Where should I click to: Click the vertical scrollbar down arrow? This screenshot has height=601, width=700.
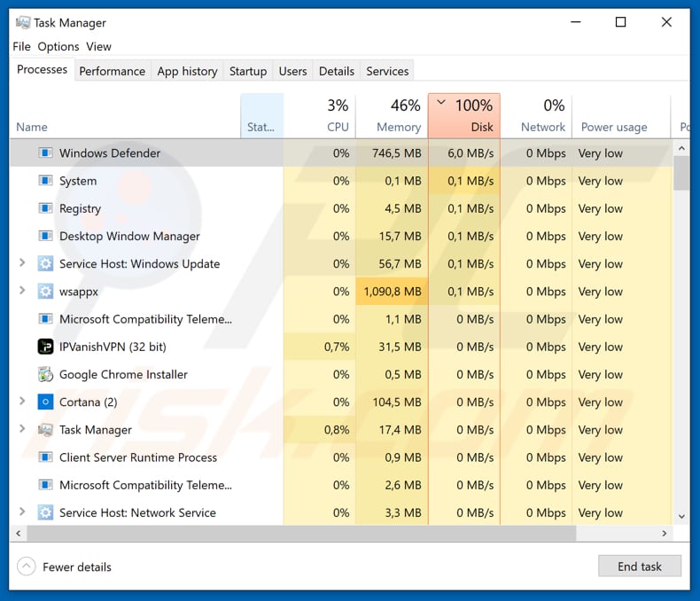[681, 516]
